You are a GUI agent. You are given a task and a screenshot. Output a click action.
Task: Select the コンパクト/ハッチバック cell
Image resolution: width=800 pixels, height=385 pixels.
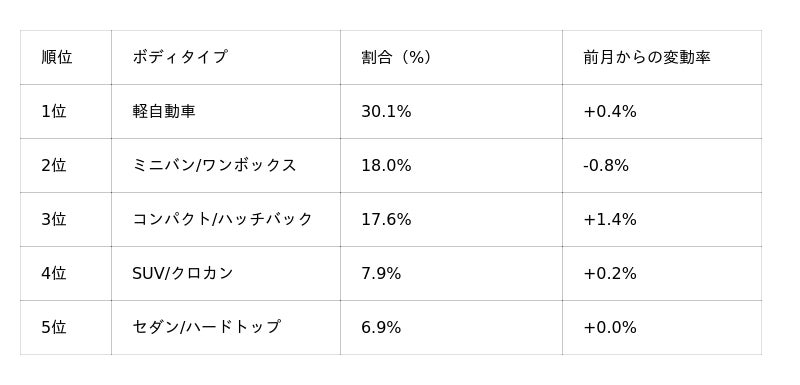226,219
